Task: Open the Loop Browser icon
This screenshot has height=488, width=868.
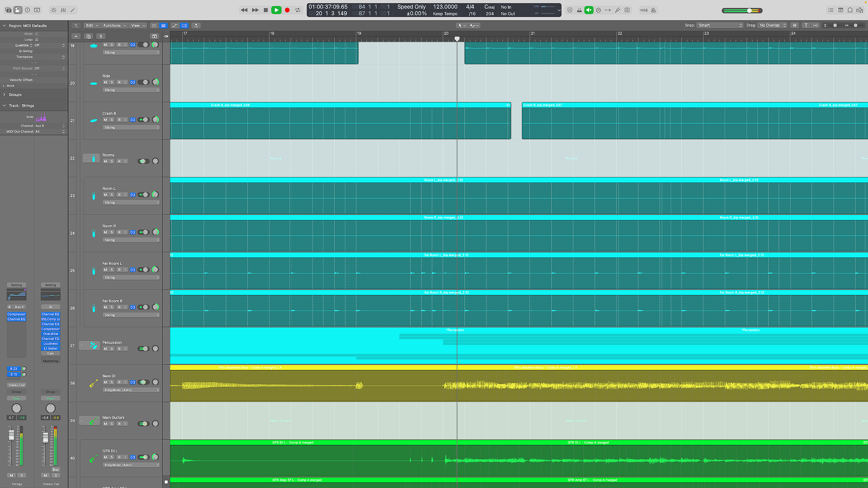Action: (x=850, y=10)
